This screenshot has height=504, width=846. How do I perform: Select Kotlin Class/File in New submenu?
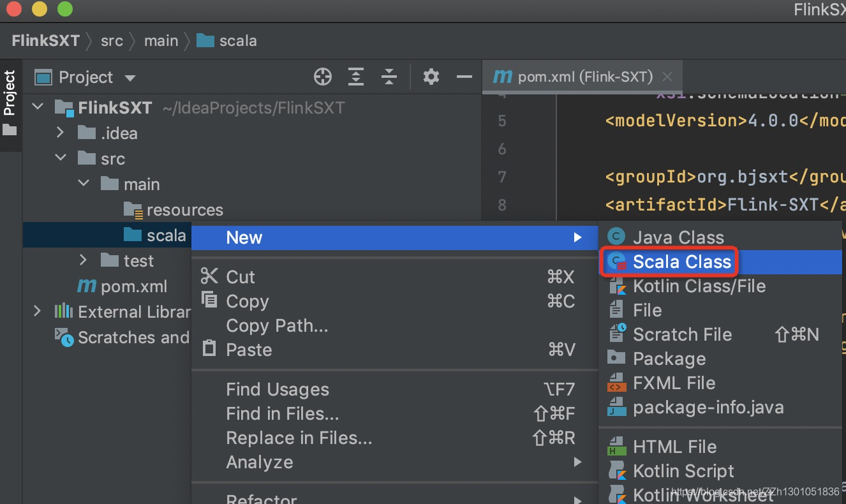coord(721,286)
